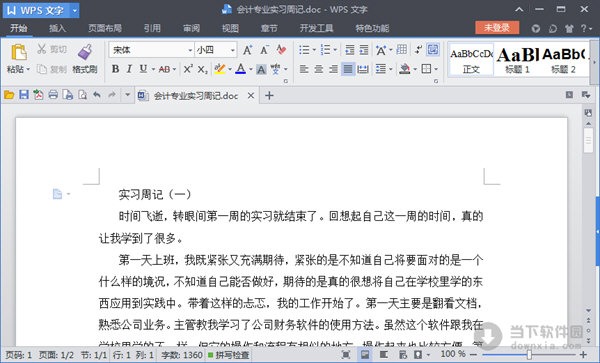Viewport: 600px width, 363px height.
Task: Increase indent icon in paragraph group
Action: 364,50
